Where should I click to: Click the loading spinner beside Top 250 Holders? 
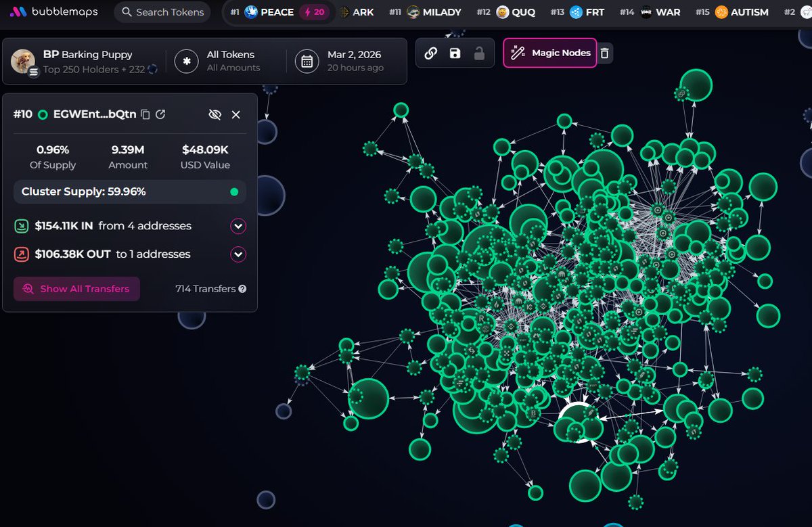coord(152,69)
